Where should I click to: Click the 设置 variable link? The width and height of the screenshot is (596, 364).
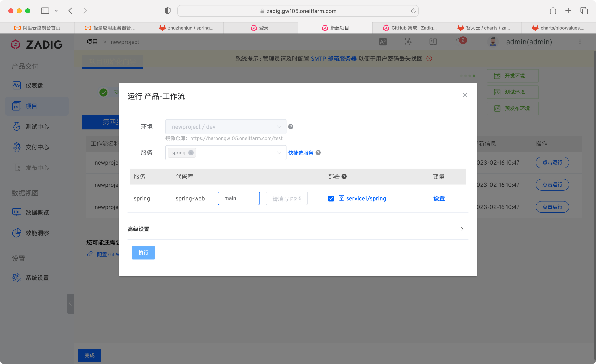click(x=439, y=199)
